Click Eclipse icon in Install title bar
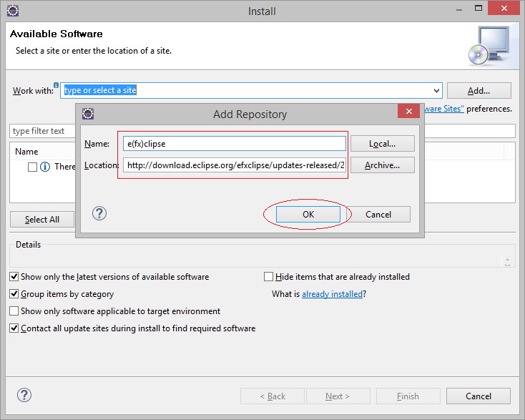525x420 pixels. tap(11, 11)
